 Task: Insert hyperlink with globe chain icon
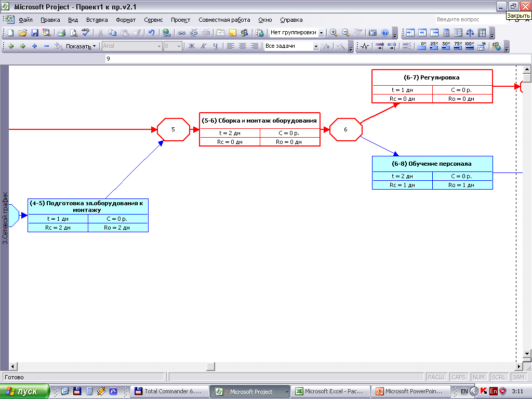[x=166, y=33]
